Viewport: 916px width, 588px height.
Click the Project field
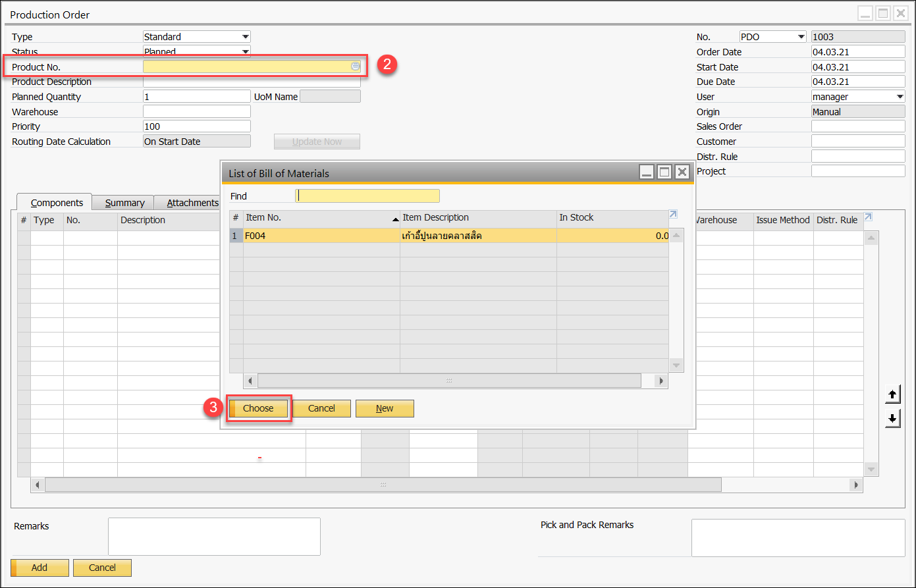click(858, 171)
